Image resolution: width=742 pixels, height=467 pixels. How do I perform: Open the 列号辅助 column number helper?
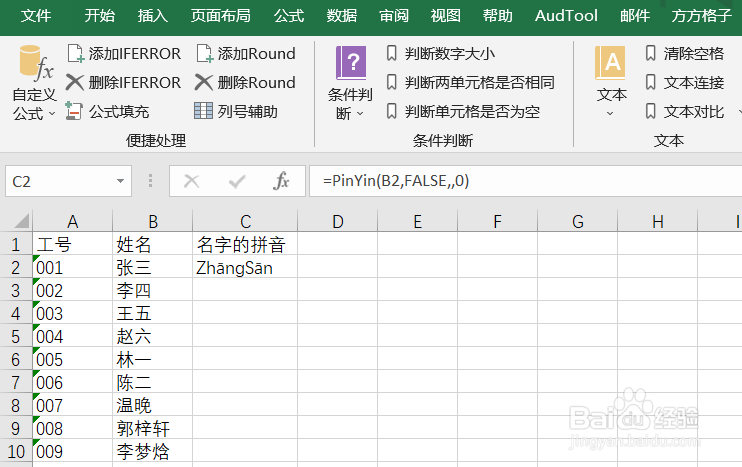tap(236, 112)
